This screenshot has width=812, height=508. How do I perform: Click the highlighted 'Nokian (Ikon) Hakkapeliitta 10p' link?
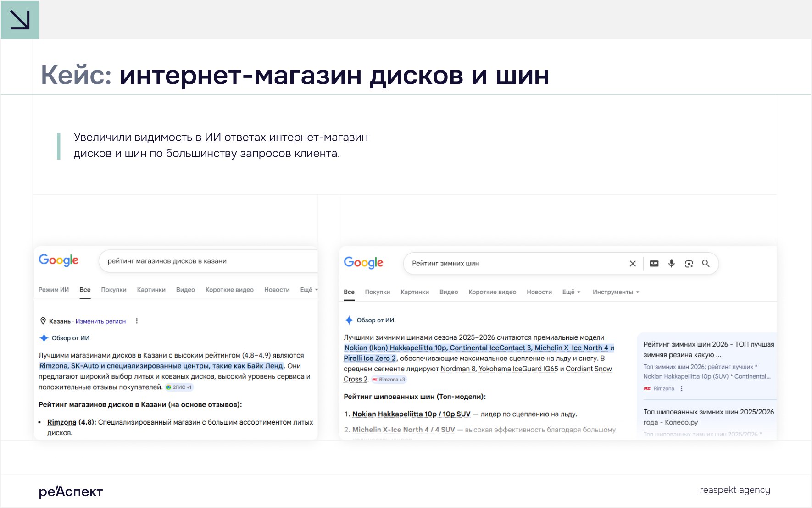pos(396,348)
